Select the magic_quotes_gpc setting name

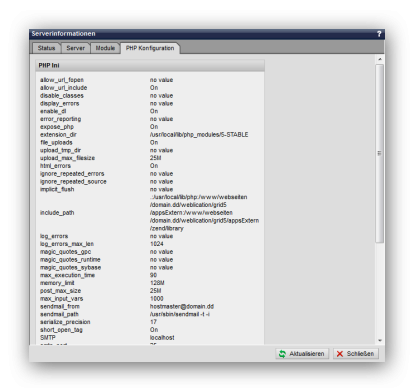[66, 252]
